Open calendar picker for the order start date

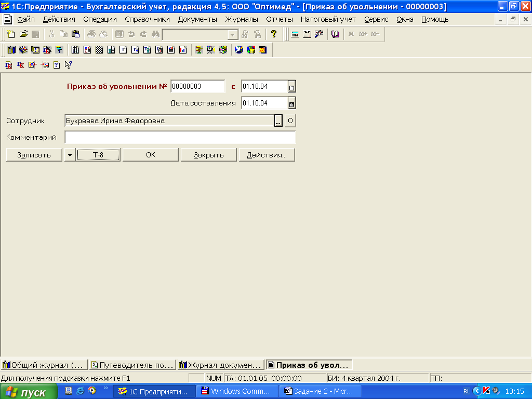pyautogui.click(x=291, y=87)
